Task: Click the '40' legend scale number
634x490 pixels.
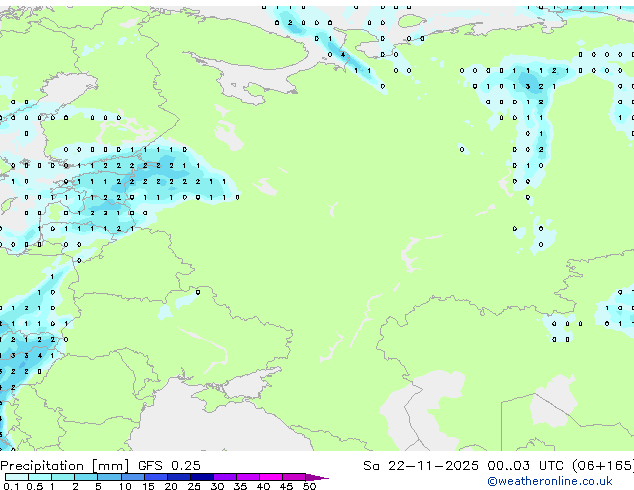Action: (263, 486)
